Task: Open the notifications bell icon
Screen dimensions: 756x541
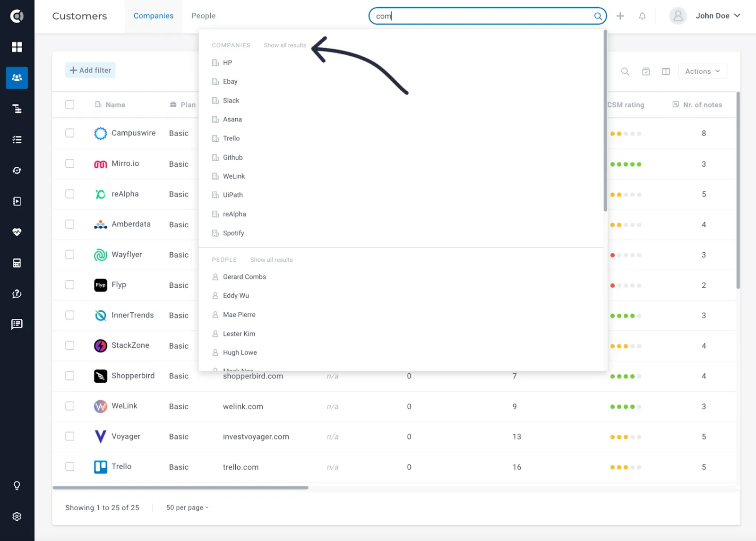Action: tap(642, 16)
